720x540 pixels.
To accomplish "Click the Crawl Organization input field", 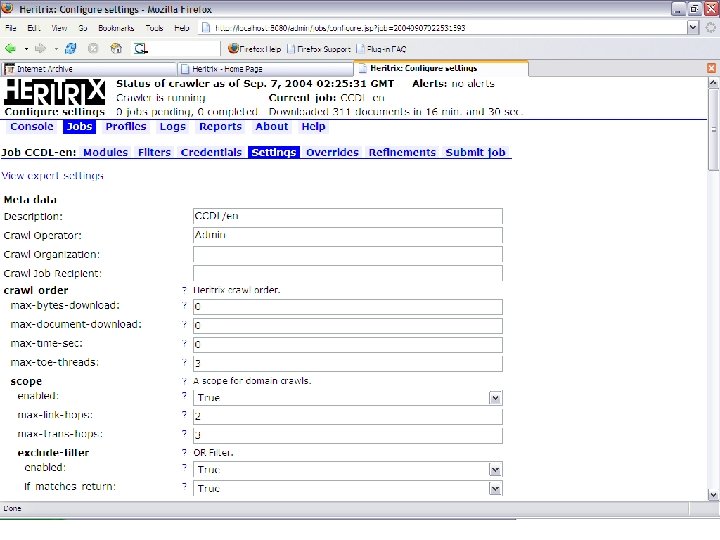I will pos(348,254).
